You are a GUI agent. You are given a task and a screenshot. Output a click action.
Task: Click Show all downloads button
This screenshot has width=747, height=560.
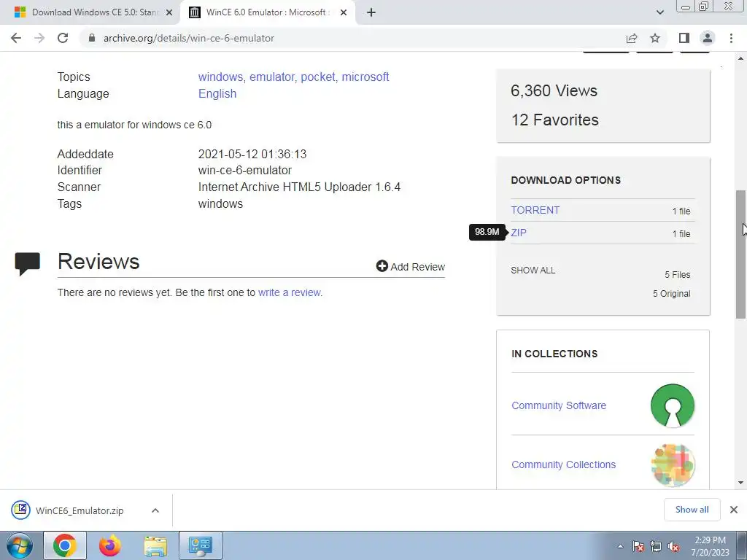692,510
